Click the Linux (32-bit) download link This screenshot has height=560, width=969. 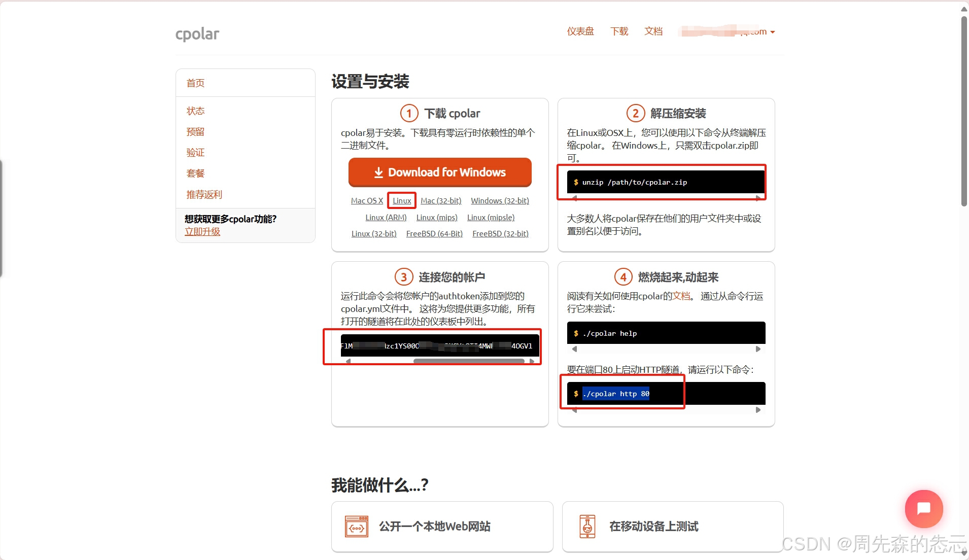pos(374,234)
